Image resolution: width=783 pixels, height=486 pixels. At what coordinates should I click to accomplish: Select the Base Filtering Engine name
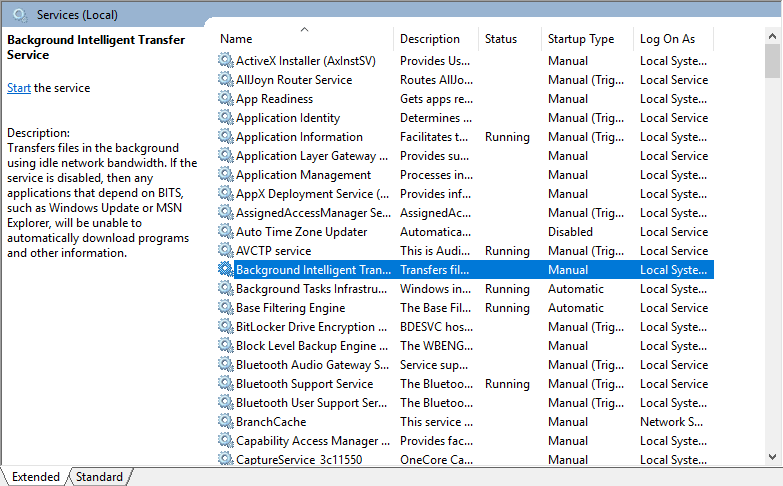coord(290,308)
